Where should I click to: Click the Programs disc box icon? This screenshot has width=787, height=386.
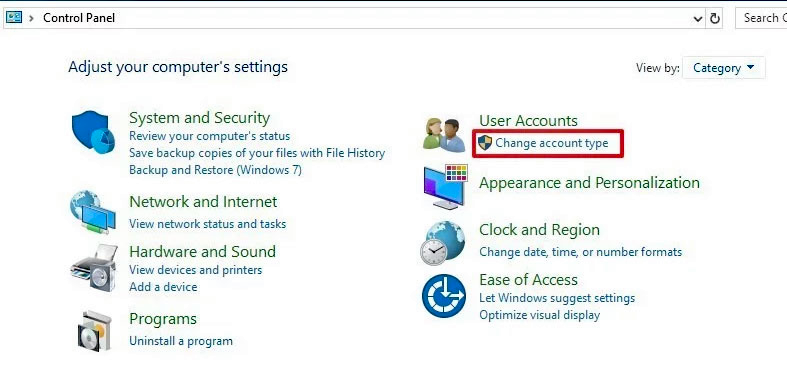coord(94,330)
